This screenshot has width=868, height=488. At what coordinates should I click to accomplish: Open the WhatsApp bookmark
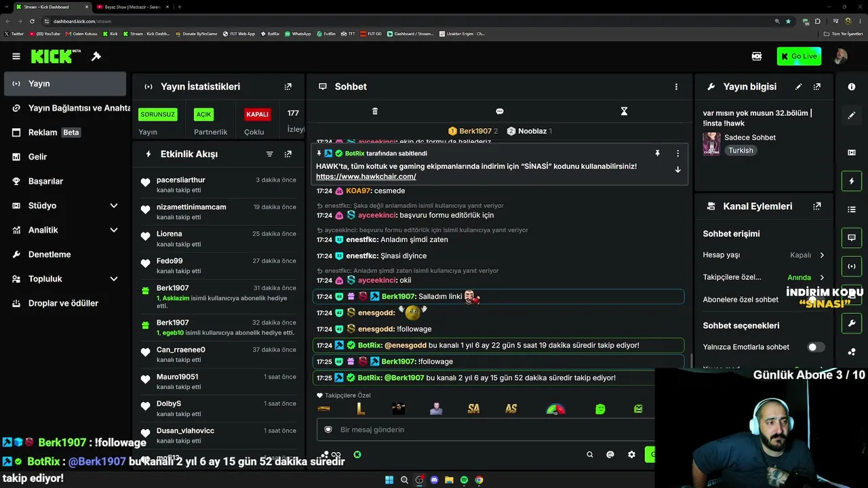pos(298,33)
